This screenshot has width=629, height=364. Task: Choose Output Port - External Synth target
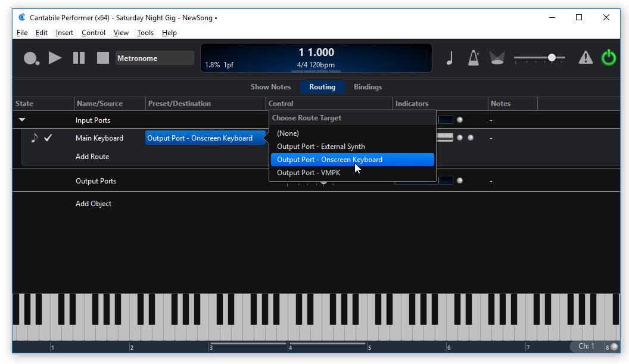tap(352, 147)
